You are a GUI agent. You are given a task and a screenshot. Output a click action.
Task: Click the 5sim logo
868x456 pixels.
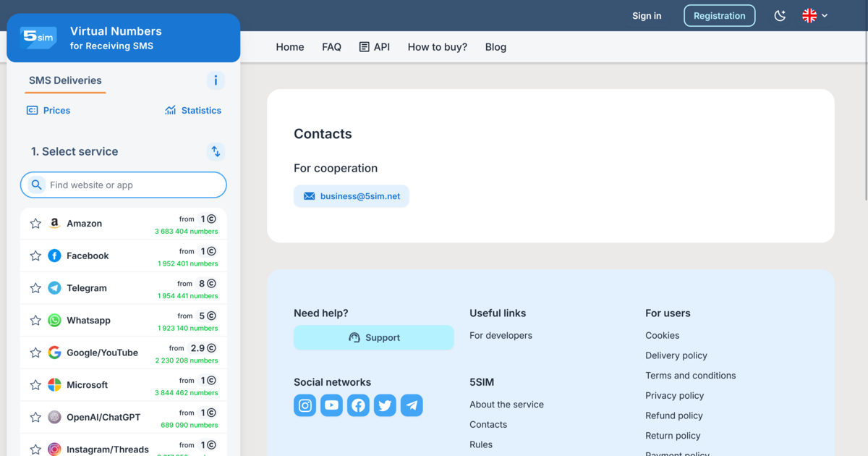38,38
